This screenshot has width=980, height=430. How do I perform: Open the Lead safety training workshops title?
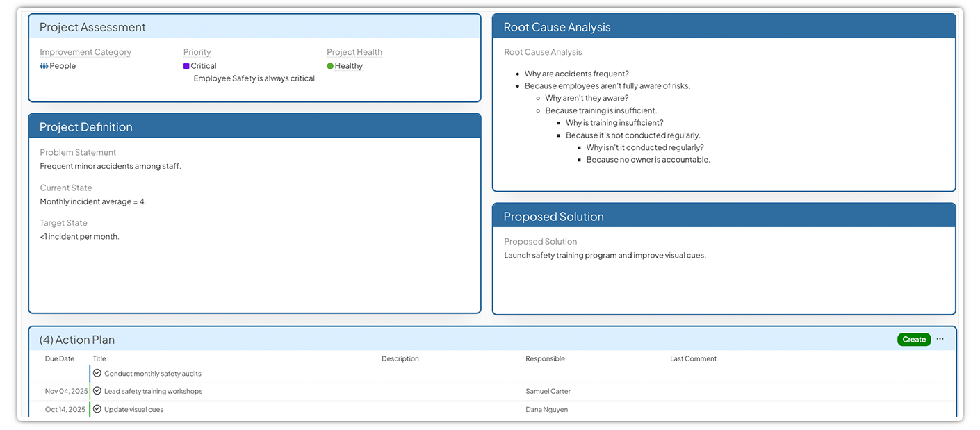click(x=153, y=392)
